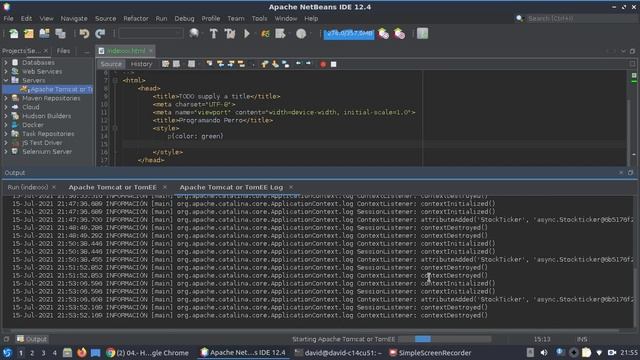This screenshot has height=360, width=640.
Task: Click the Shift Line Left editor icon
Action: pos(298,64)
